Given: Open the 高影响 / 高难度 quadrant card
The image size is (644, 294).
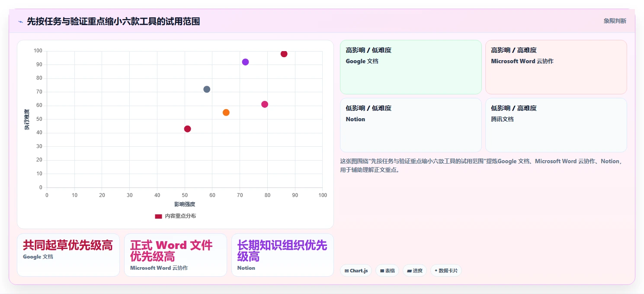Looking at the screenshot, I should [556, 67].
